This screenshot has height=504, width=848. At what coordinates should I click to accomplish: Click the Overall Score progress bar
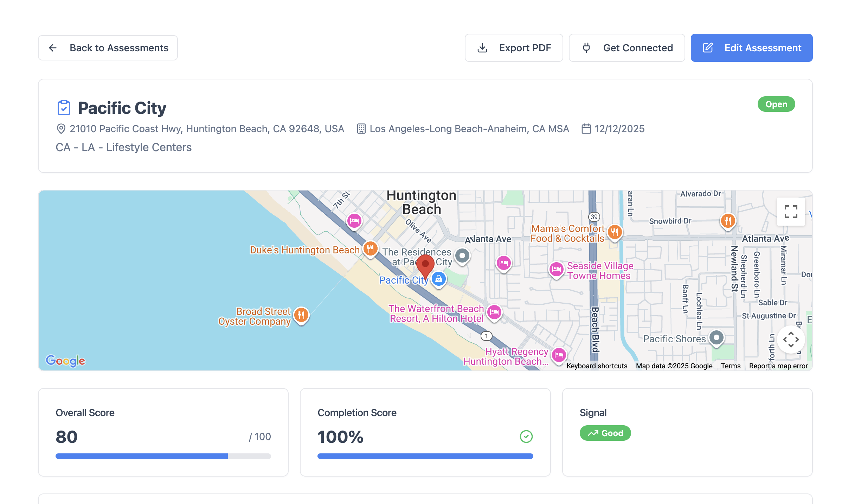click(163, 456)
